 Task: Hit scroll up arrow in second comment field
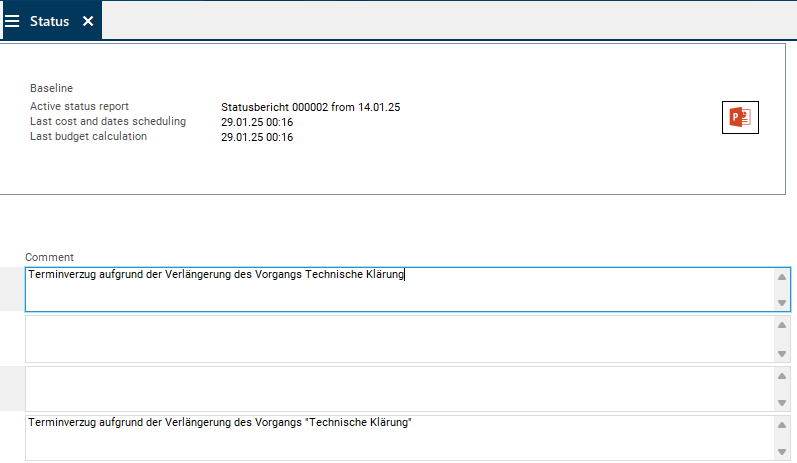[x=781, y=325]
